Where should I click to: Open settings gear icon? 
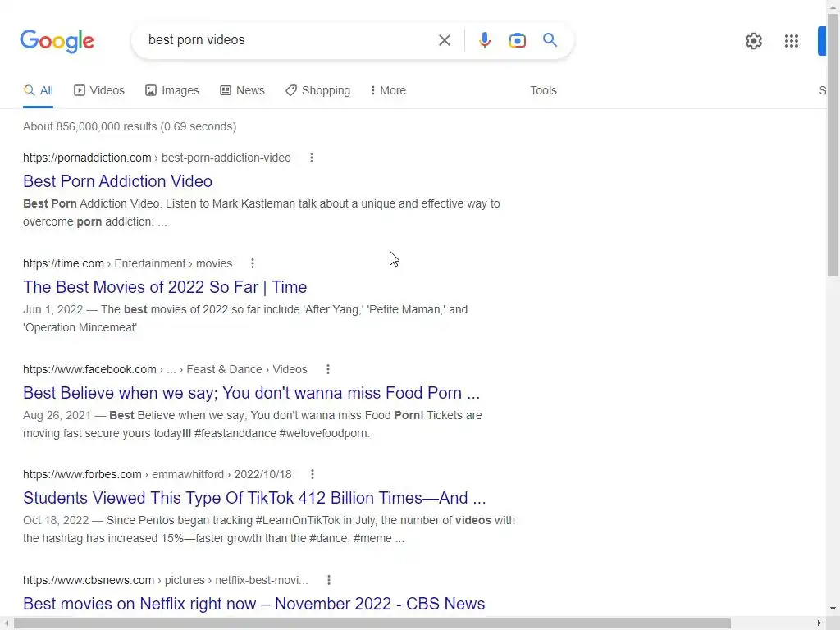[x=753, y=41]
